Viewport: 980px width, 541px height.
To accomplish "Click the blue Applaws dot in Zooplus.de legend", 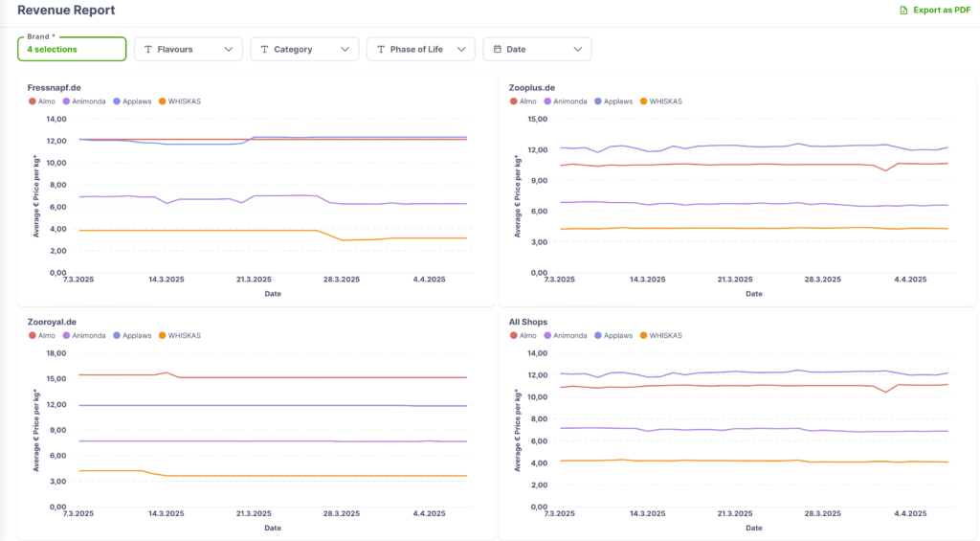I will point(599,101).
